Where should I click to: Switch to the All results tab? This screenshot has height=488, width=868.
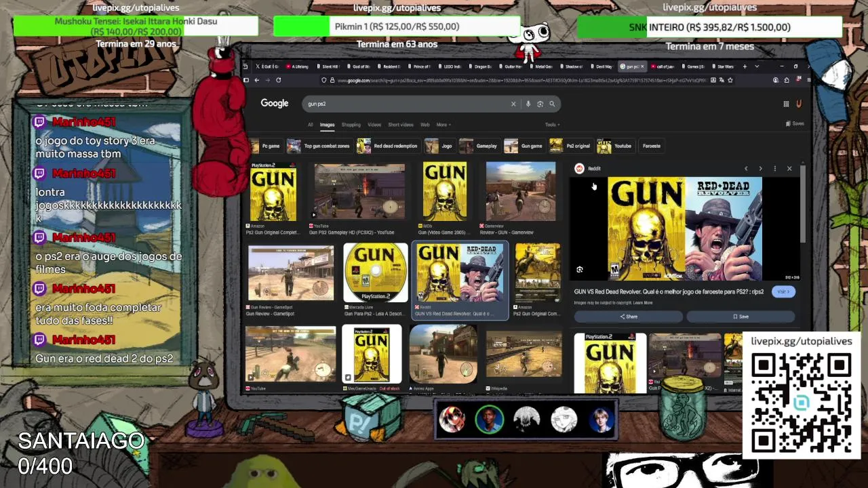[x=311, y=125]
